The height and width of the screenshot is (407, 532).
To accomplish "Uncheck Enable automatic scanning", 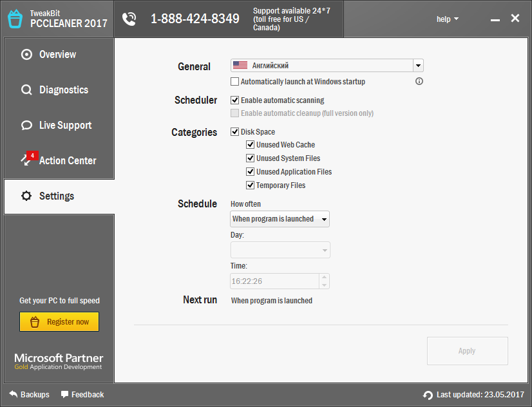I will pos(235,100).
